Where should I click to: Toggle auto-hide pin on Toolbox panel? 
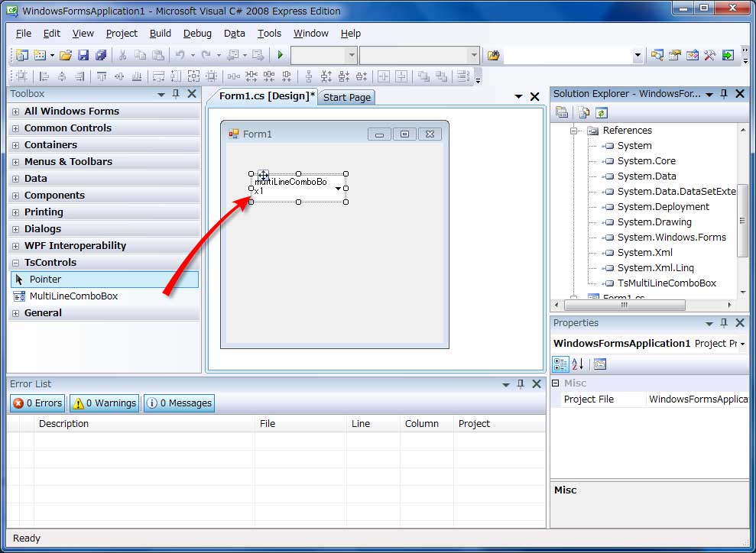point(176,93)
